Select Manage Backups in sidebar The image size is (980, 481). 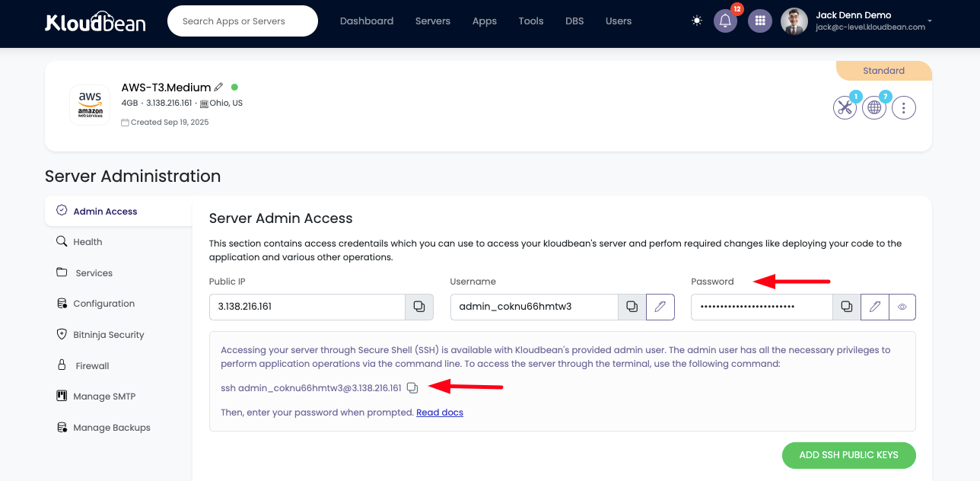tap(111, 428)
